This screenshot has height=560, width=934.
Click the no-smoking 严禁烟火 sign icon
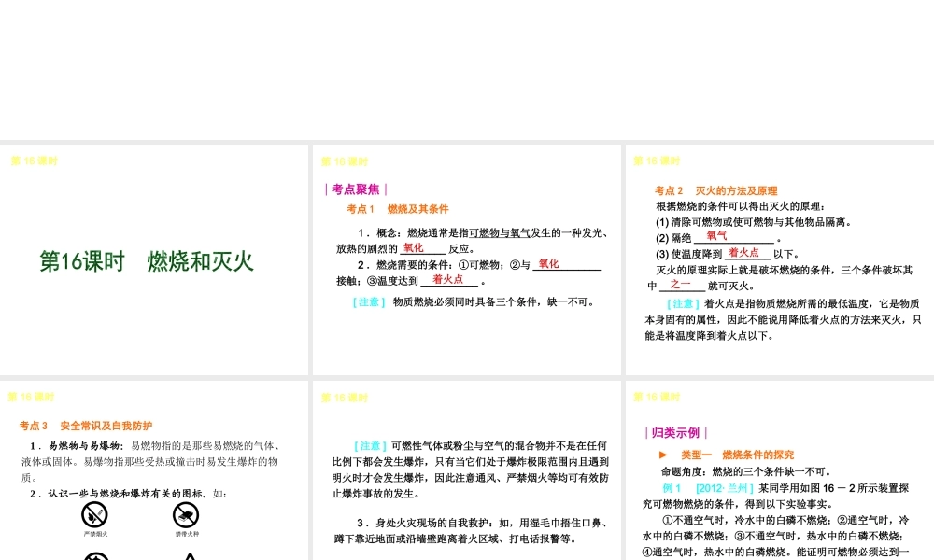click(x=94, y=515)
